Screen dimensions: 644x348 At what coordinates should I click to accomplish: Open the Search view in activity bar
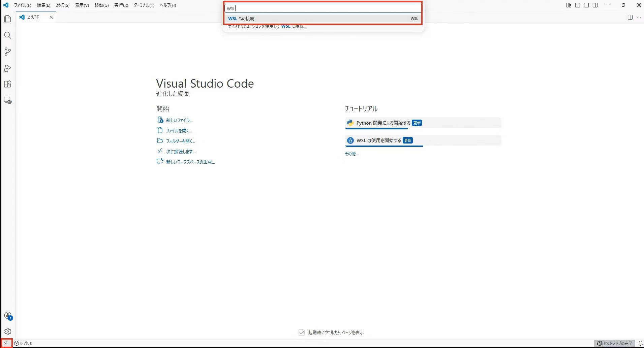pos(7,35)
